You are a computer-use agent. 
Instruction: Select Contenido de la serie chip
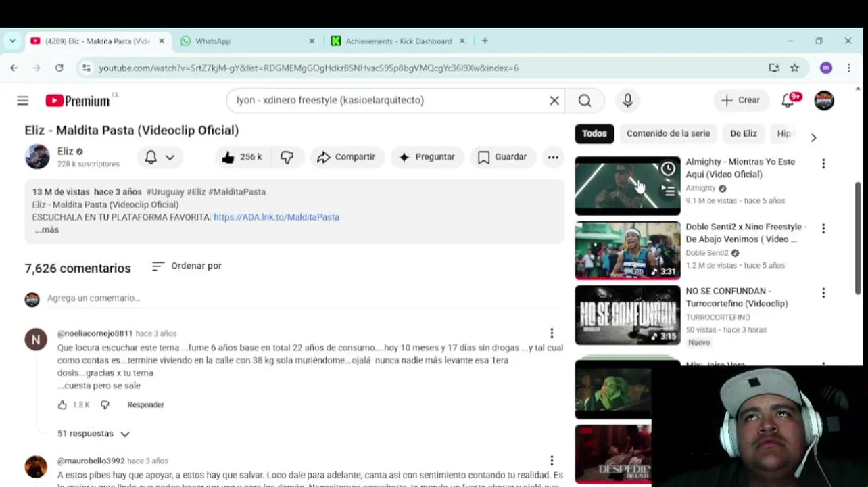pos(668,134)
